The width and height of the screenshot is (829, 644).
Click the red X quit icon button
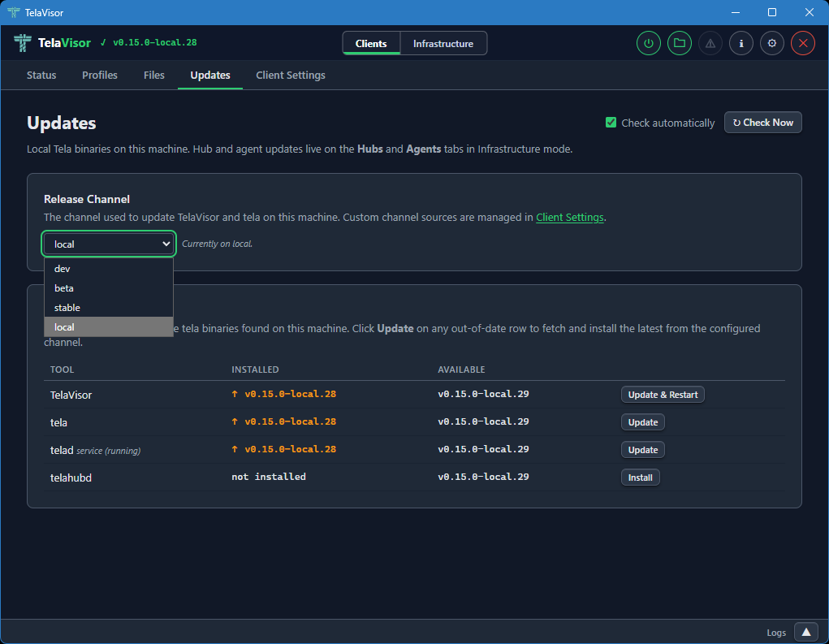(802, 43)
